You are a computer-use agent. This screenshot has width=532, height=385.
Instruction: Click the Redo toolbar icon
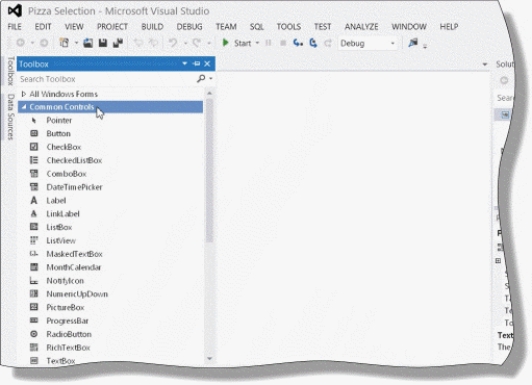[x=197, y=43]
